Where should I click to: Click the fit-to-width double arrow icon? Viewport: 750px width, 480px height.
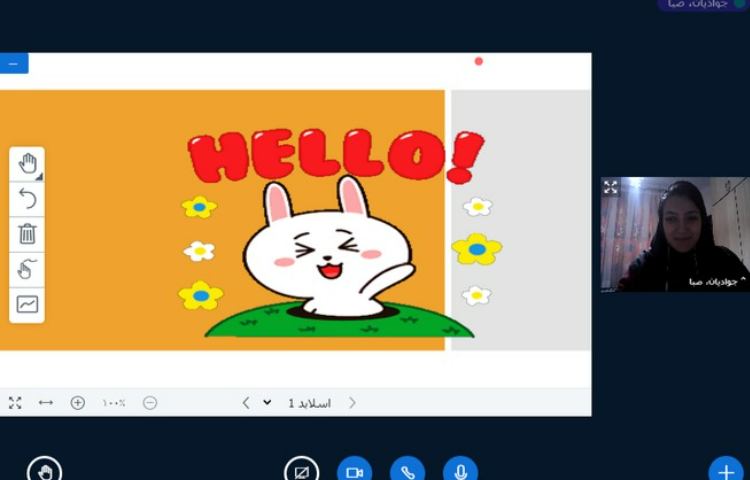[46, 403]
